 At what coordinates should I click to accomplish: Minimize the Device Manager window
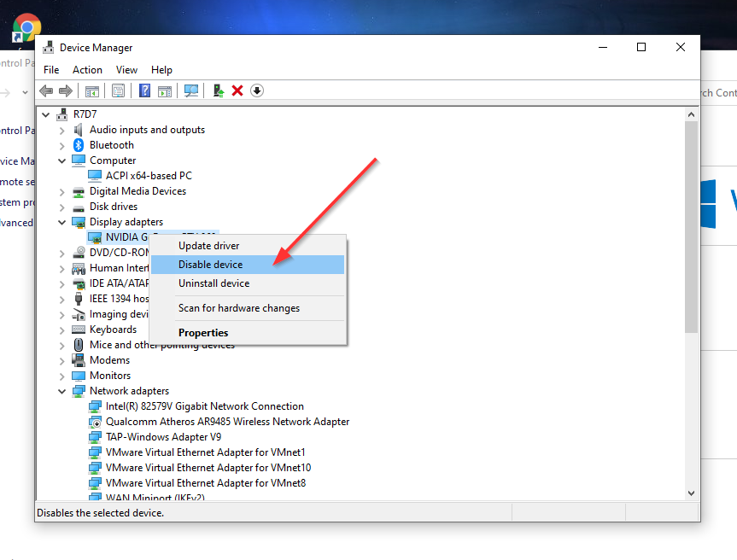(x=603, y=47)
